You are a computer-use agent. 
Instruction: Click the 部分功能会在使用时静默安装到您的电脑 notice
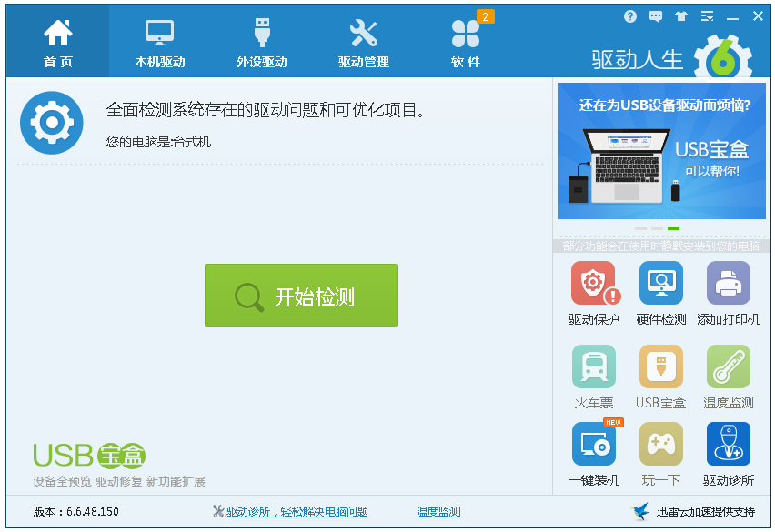pyautogui.click(x=660, y=246)
